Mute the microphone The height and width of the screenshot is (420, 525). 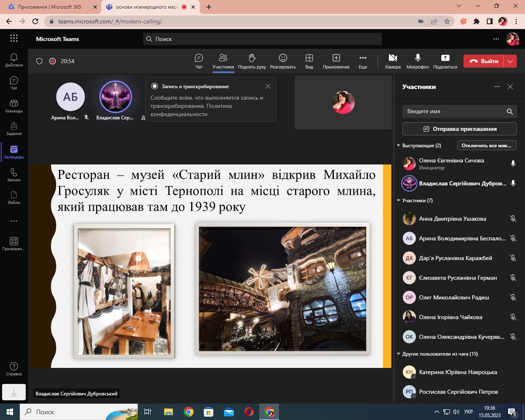[418, 61]
